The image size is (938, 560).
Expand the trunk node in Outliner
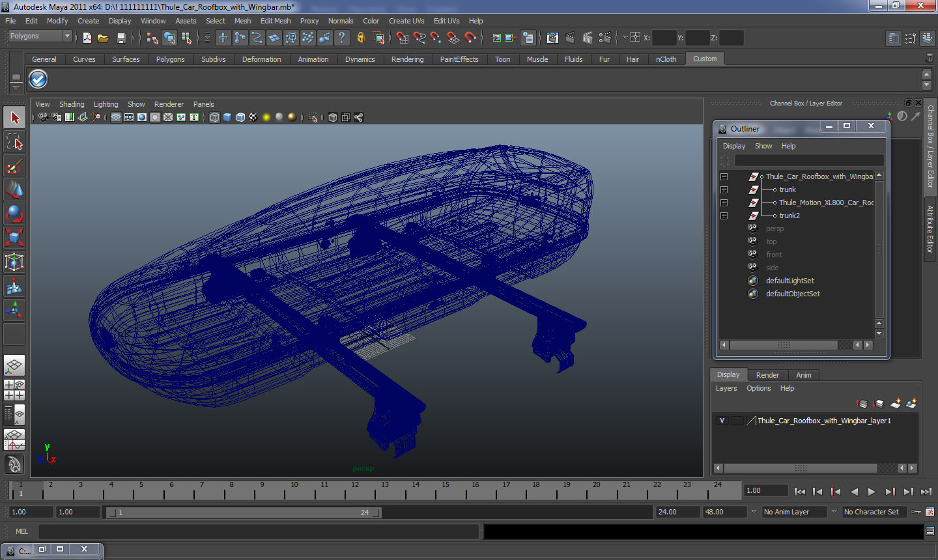[x=724, y=189]
